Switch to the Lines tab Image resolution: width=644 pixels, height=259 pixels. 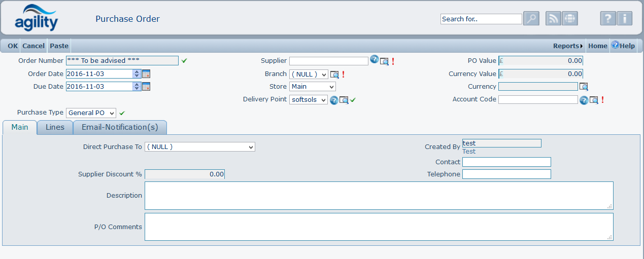55,127
